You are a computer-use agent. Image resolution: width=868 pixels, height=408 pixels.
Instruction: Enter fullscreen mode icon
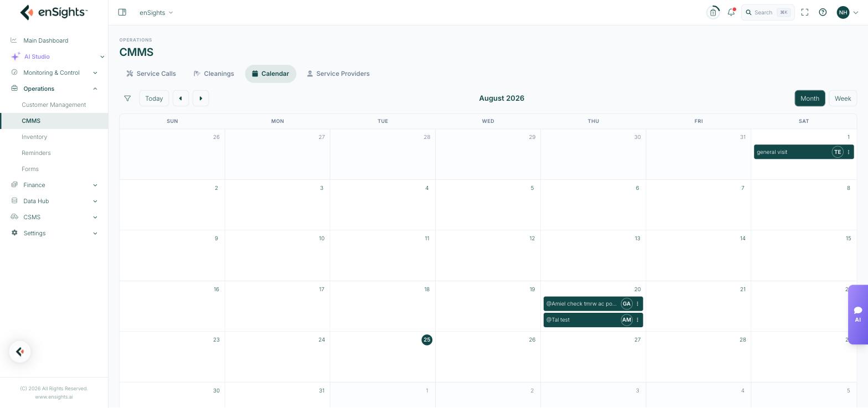point(805,12)
